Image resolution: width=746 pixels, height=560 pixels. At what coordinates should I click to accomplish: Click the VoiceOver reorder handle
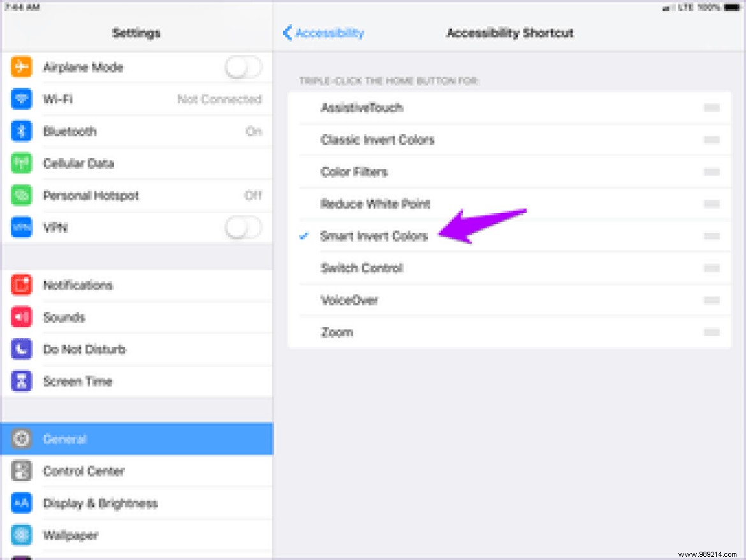(711, 300)
